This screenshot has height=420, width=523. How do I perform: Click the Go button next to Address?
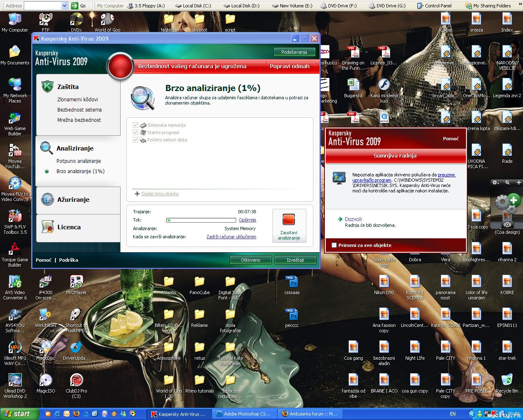[x=79, y=6]
